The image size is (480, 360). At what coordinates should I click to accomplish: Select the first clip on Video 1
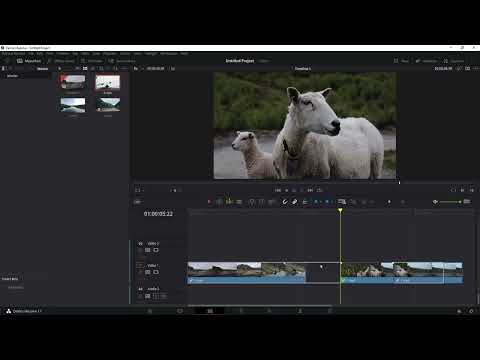pos(246,273)
